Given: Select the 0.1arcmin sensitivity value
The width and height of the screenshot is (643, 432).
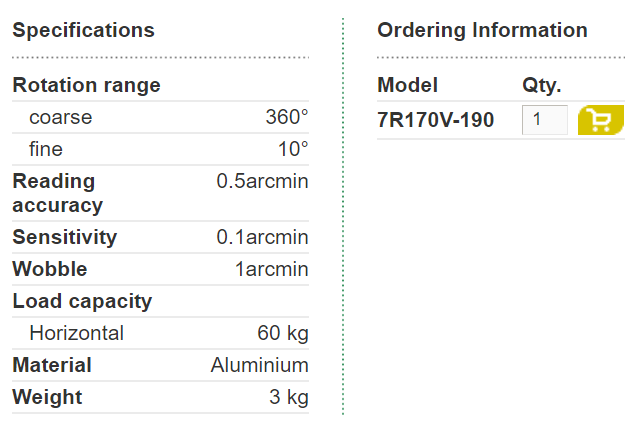Looking at the screenshot, I should tap(262, 237).
